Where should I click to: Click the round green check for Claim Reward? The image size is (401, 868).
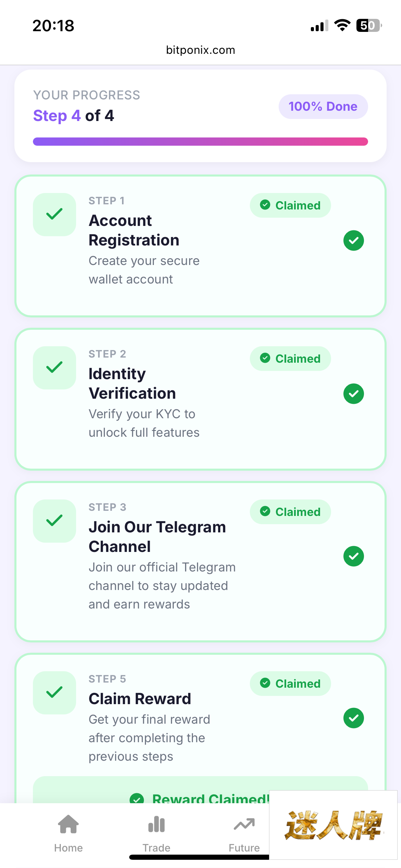click(x=353, y=718)
